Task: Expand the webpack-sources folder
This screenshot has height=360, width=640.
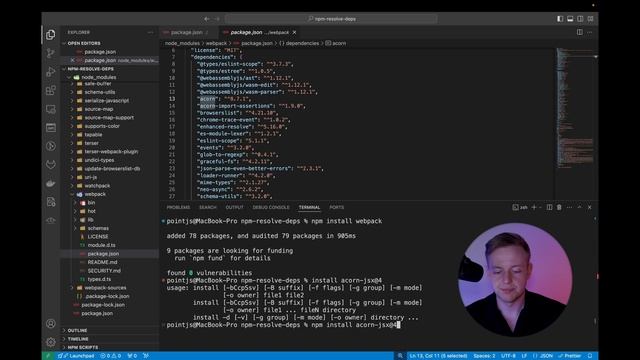Action: pos(105,288)
